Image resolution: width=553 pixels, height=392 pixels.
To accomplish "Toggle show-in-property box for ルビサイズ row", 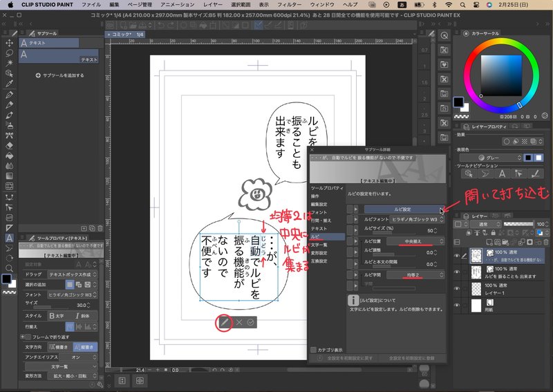I will pos(350,230).
